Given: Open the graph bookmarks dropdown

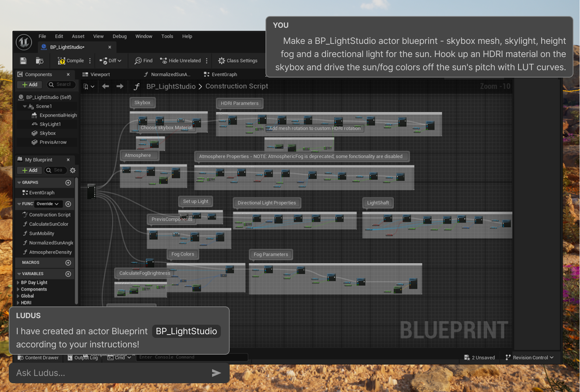Looking at the screenshot, I should 89,87.
